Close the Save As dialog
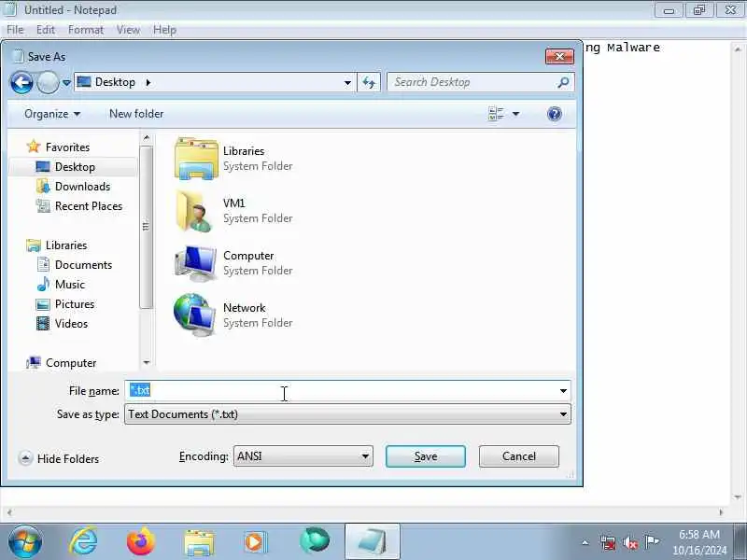 point(559,57)
